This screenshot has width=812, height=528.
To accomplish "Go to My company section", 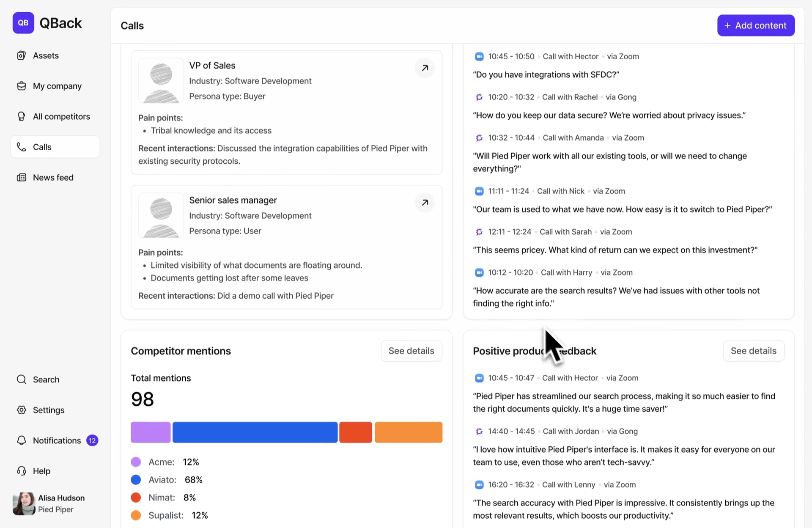I will tap(57, 86).
